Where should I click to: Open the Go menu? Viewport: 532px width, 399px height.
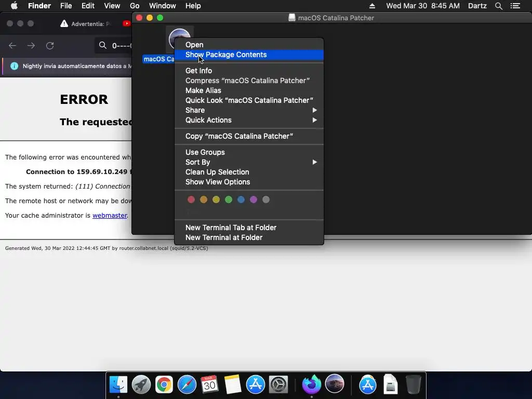[135, 6]
